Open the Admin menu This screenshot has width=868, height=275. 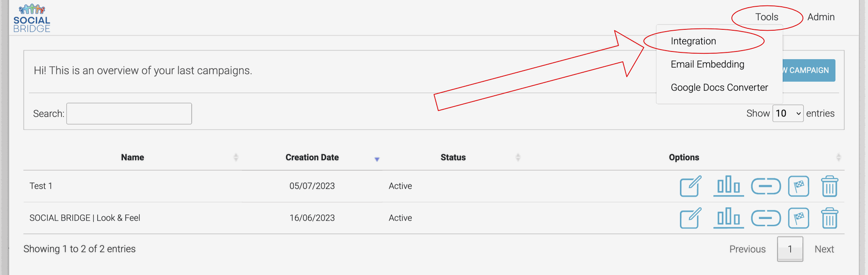click(821, 17)
